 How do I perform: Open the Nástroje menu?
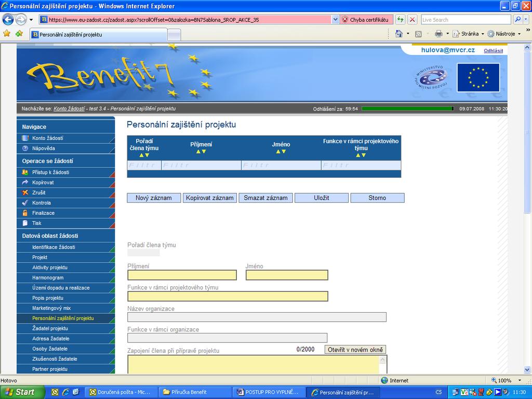[504, 34]
